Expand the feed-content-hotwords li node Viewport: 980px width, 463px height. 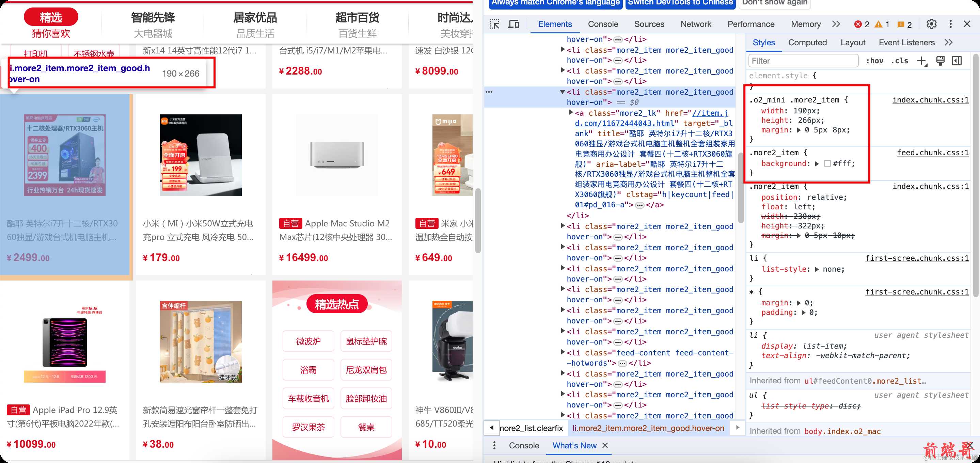[x=563, y=352]
